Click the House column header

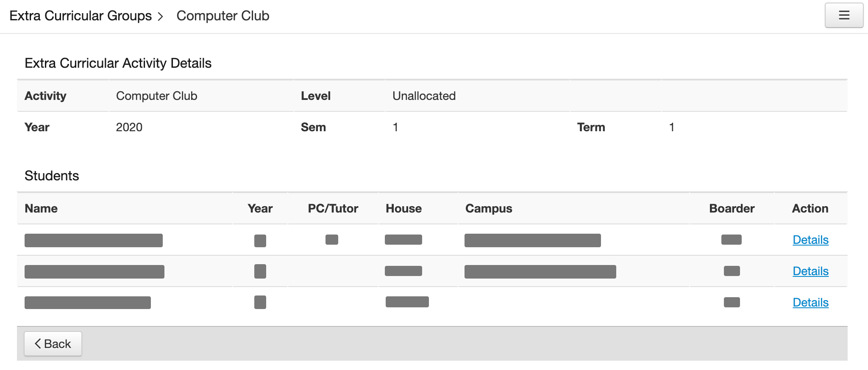pos(403,208)
